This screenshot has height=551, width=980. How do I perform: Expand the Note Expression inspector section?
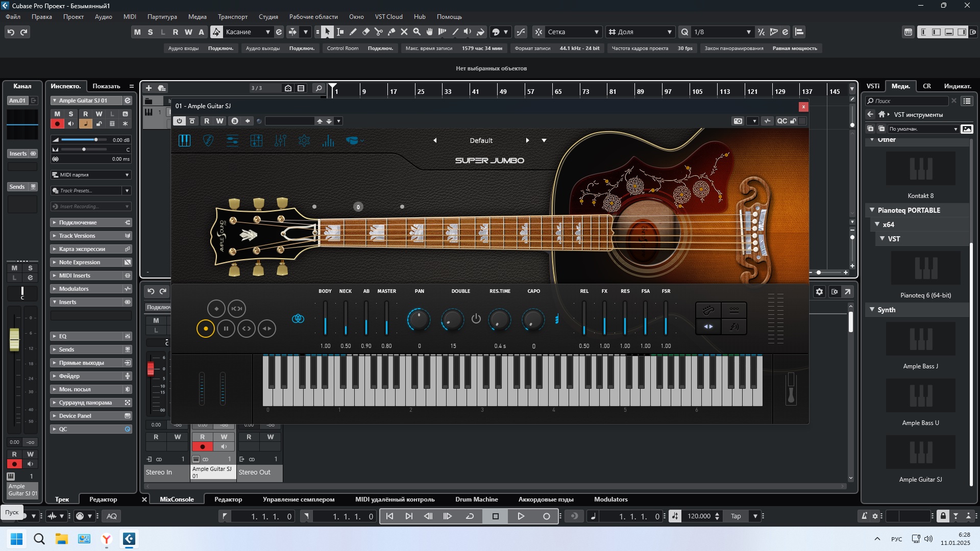pos(91,262)
